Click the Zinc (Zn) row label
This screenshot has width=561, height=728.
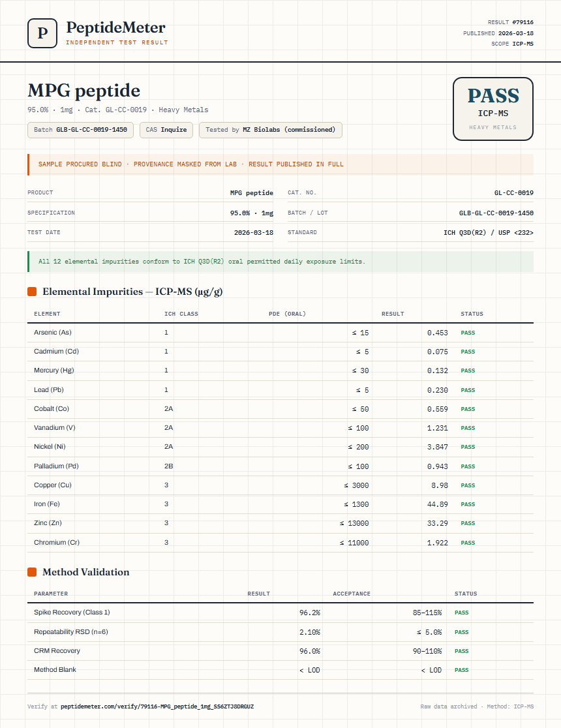coord(48,523)
